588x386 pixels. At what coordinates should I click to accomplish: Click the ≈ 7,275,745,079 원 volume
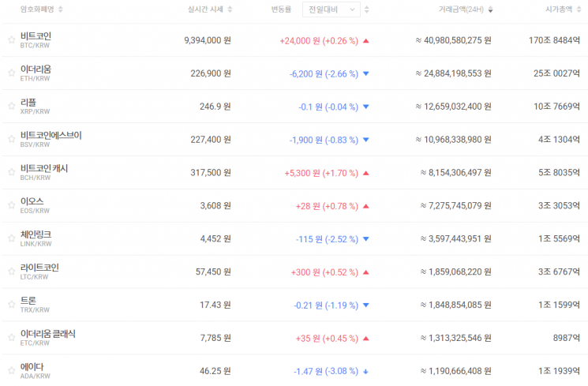pos(455,205)
